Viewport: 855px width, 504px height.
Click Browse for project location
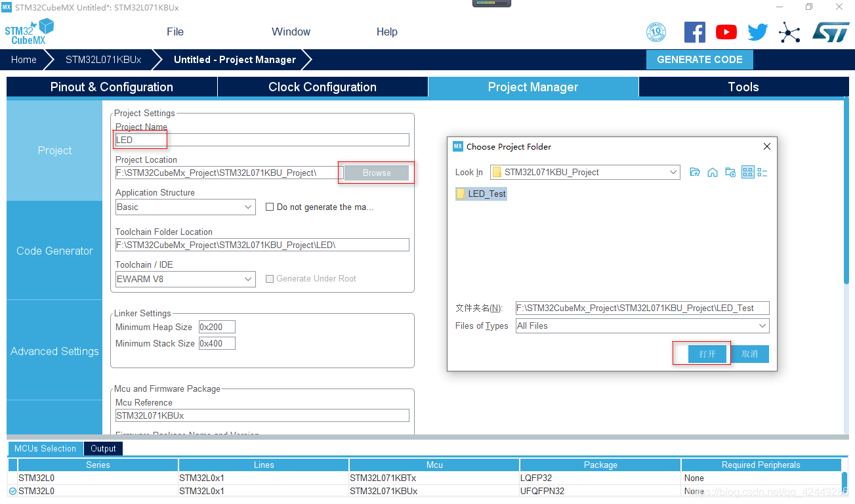(x=377, y=173)
